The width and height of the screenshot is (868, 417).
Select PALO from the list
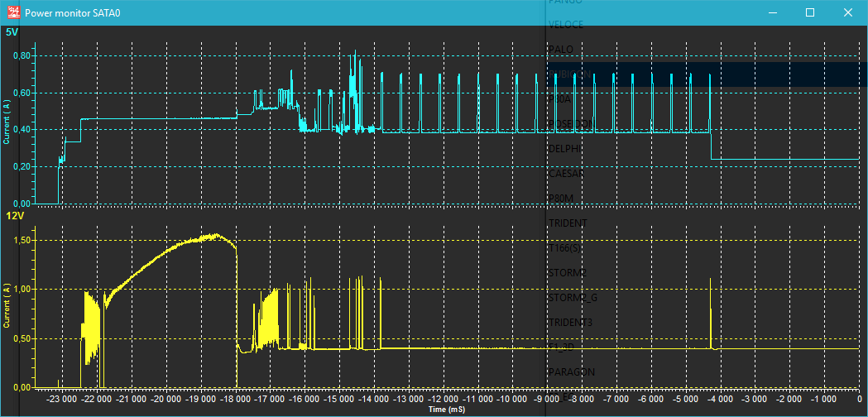click(x=561, y=50)
